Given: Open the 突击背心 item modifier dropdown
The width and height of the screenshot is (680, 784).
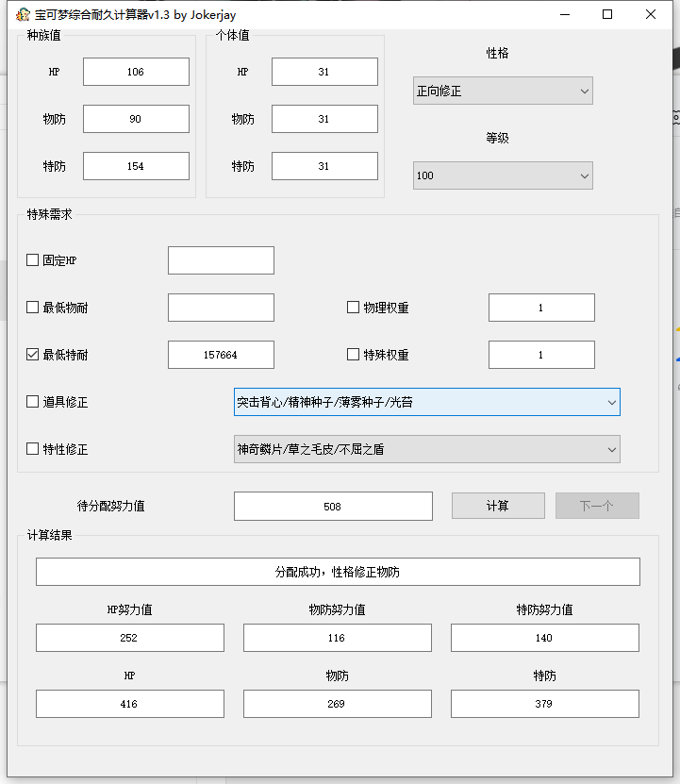Looking at the screenshot, I should (426, 402).
